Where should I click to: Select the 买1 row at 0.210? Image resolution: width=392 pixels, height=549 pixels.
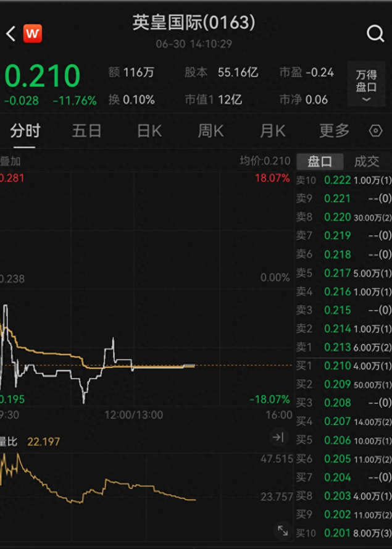tap(344, 366)
